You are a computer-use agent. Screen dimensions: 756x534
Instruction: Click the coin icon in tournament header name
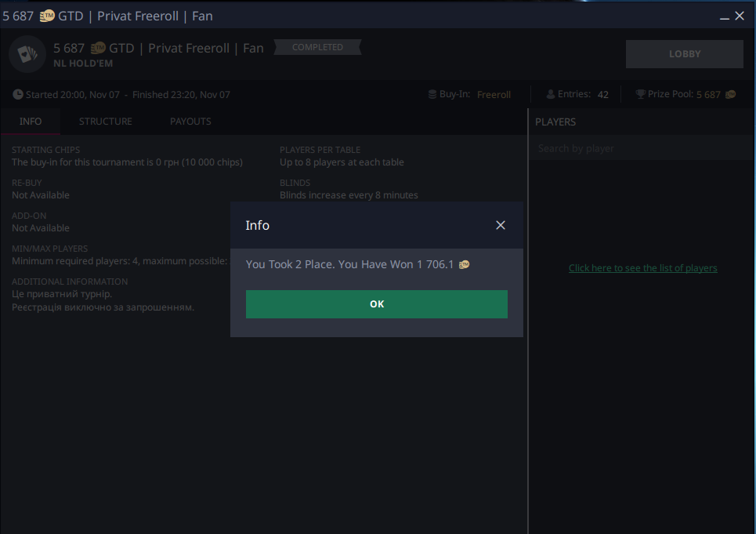[98, 49]
